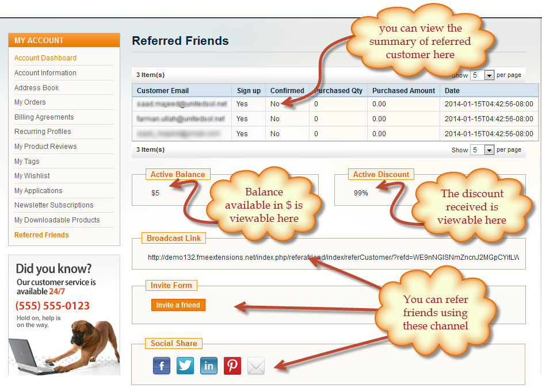Screen dimensions: 542x392
Task: Share via the Twitter bird icon
Action: click(x=185, y=366)
